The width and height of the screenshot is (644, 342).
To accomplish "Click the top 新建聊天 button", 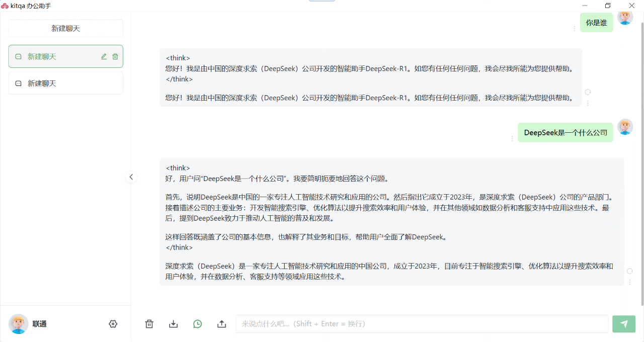I will [66, 29].
